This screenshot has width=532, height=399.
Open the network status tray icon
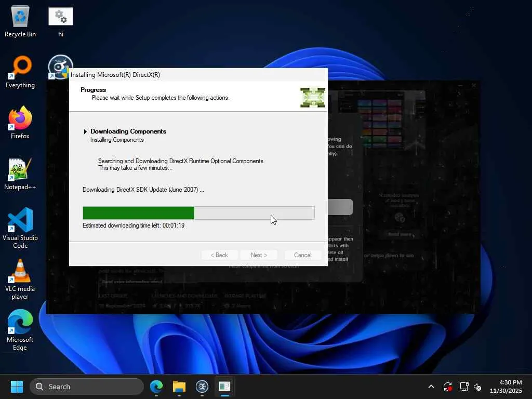(x=464, y=387)
